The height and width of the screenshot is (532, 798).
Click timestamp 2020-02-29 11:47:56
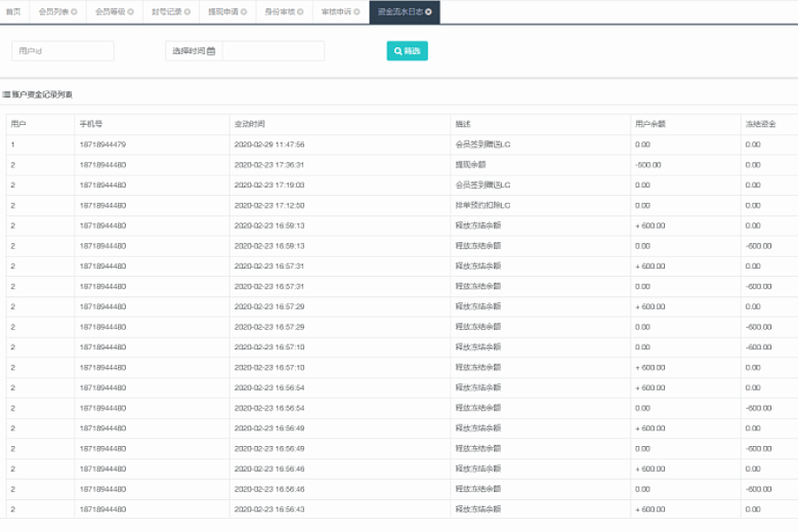(x=270, y=145)
